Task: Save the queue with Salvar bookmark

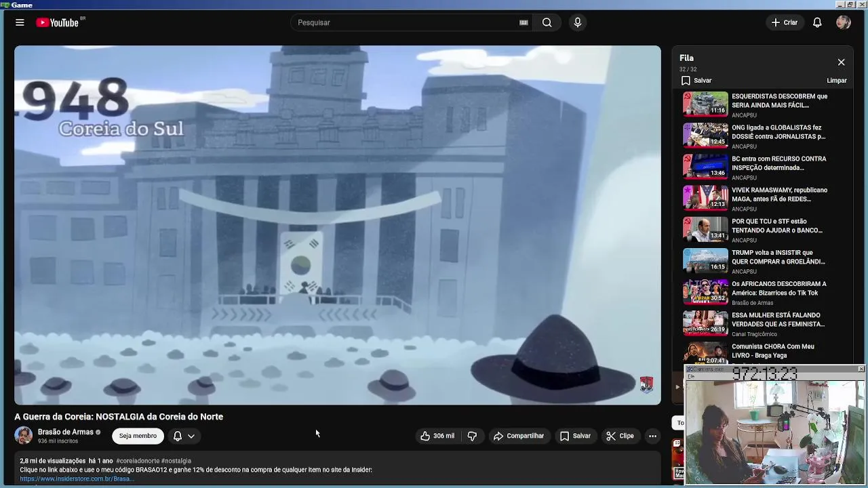Action: pyautogui.click(x=696, y=81)
